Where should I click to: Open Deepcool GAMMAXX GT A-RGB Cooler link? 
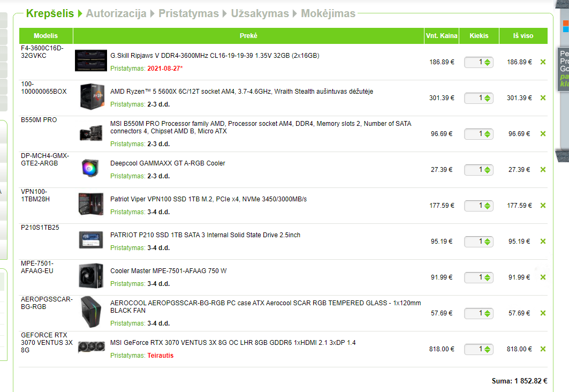point(168,163)
